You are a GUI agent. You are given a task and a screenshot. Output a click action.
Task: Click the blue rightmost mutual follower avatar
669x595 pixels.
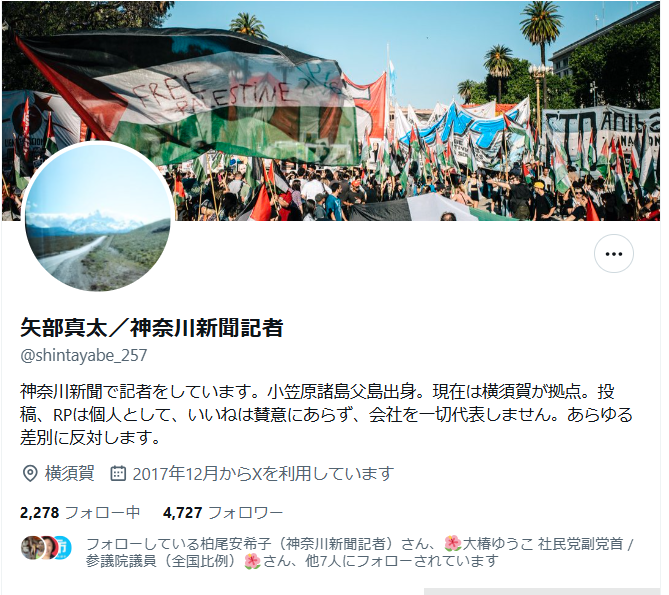pos(64,548)
